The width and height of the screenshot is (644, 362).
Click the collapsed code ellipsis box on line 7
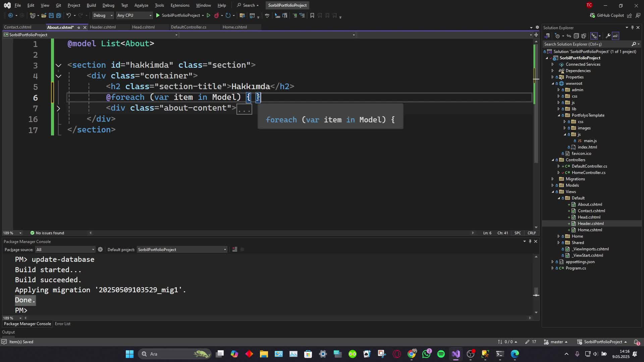click(x=244, y=109)
